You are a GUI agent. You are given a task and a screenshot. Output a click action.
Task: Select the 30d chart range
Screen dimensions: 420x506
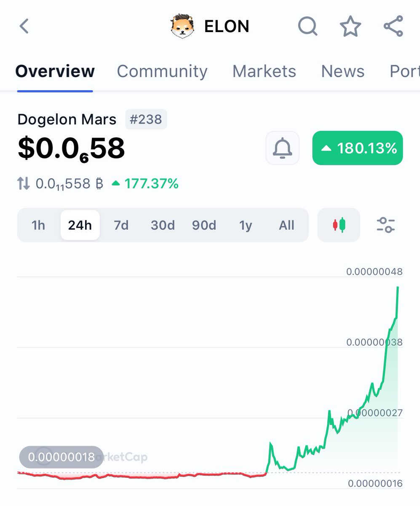pyautogui.click(x=163, y=225)
